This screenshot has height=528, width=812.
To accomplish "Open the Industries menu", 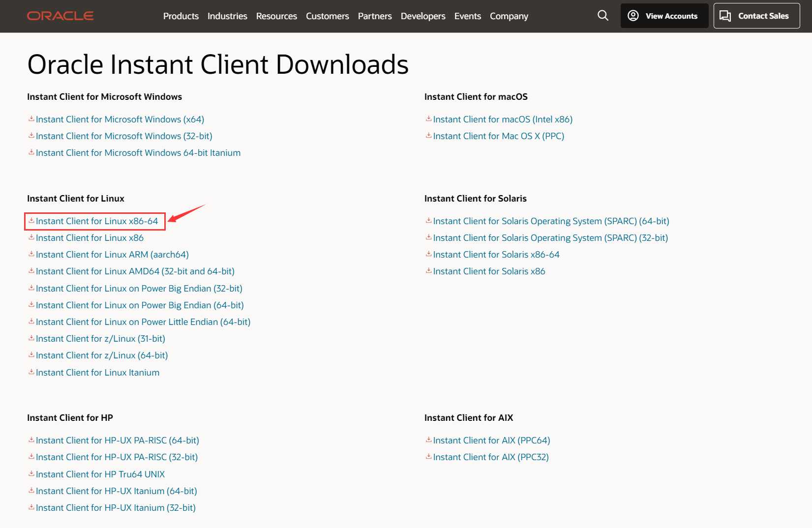I will [x=227, y=16].
